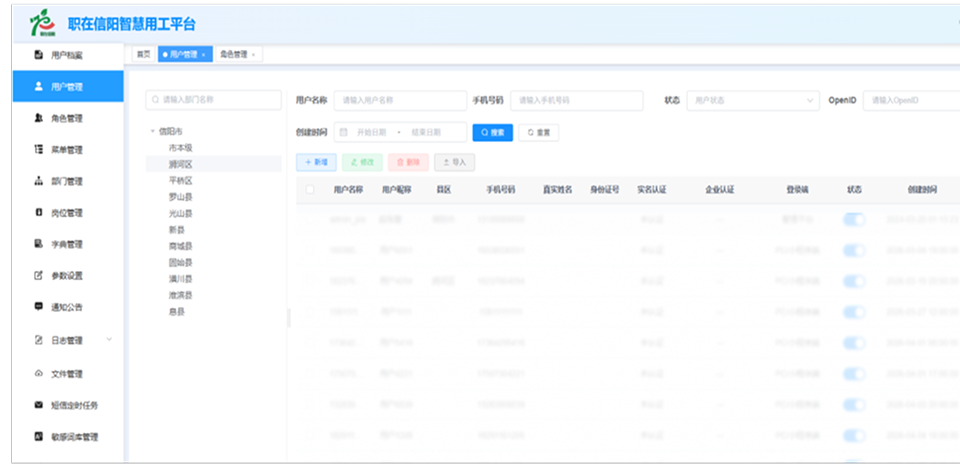Select 浉河区 in department tree
The width and height of the screenshot is (960, 464).
coord(181,164)
